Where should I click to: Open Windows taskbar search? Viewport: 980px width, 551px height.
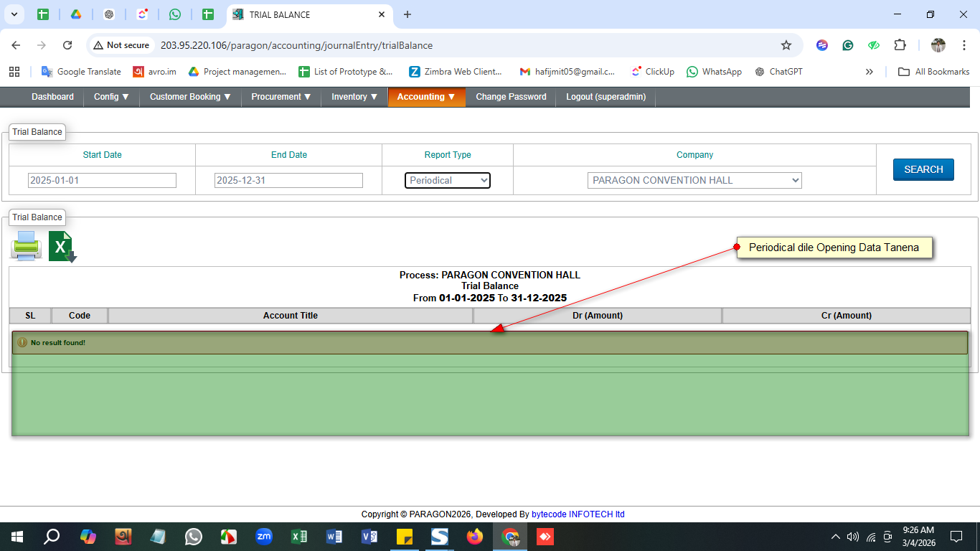[52, 537]
